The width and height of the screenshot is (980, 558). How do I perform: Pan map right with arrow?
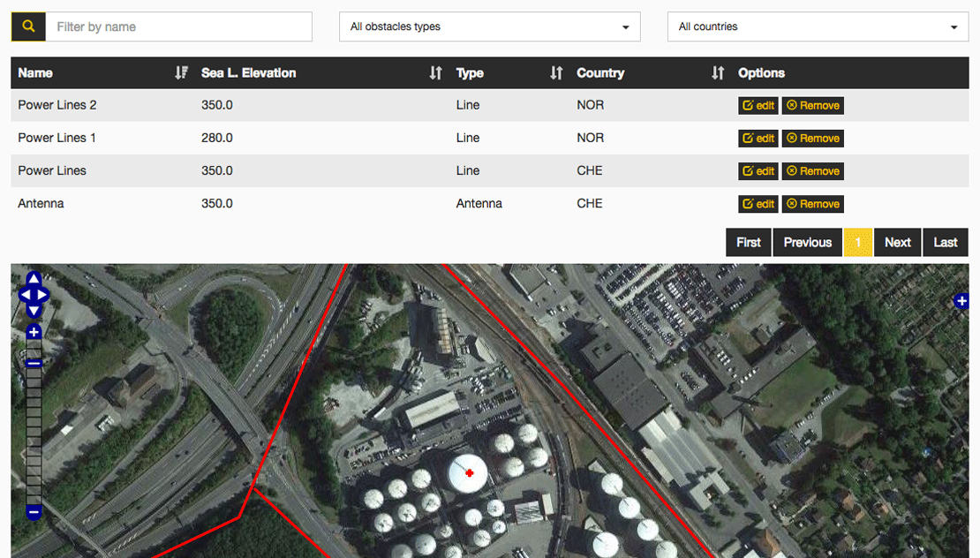point(42,294)
